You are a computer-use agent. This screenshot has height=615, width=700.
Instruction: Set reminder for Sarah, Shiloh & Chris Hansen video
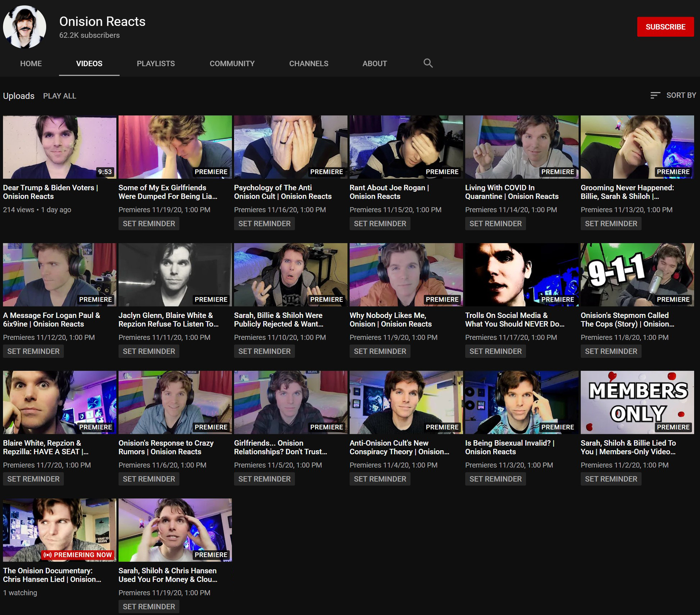coord(149,607)
